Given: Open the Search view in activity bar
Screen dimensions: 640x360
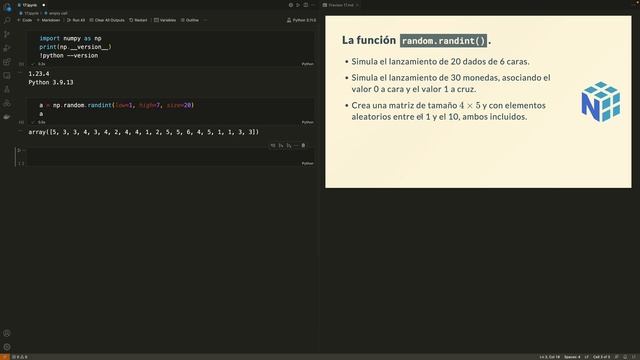Looking at the screenshot, I should pos(7,20).
